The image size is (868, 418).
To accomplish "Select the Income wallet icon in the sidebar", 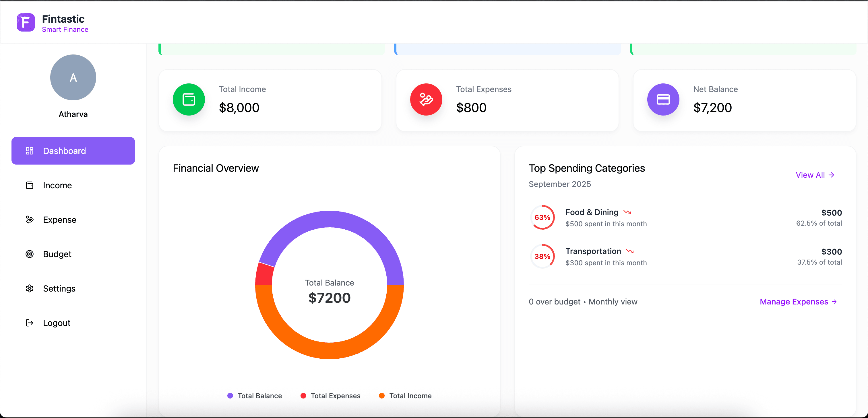I will pos(30,185).
